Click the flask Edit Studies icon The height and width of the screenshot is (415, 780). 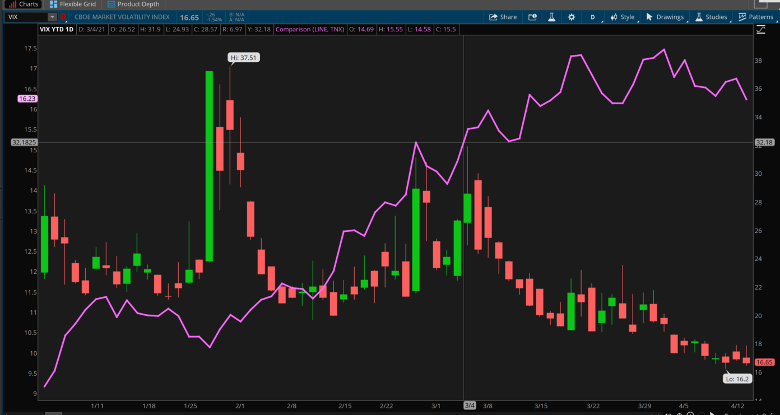[x=552, y=17]
